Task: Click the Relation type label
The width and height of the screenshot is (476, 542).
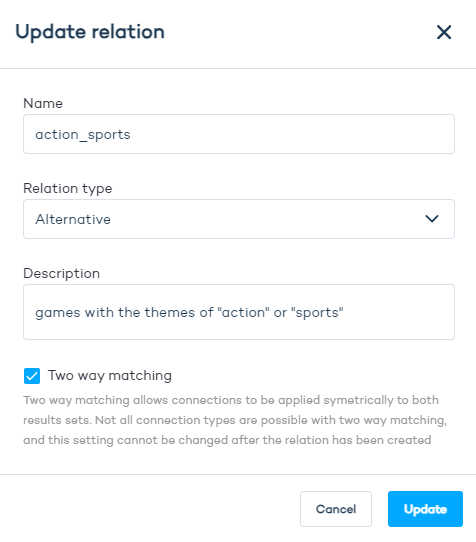Action: [68, 189]
